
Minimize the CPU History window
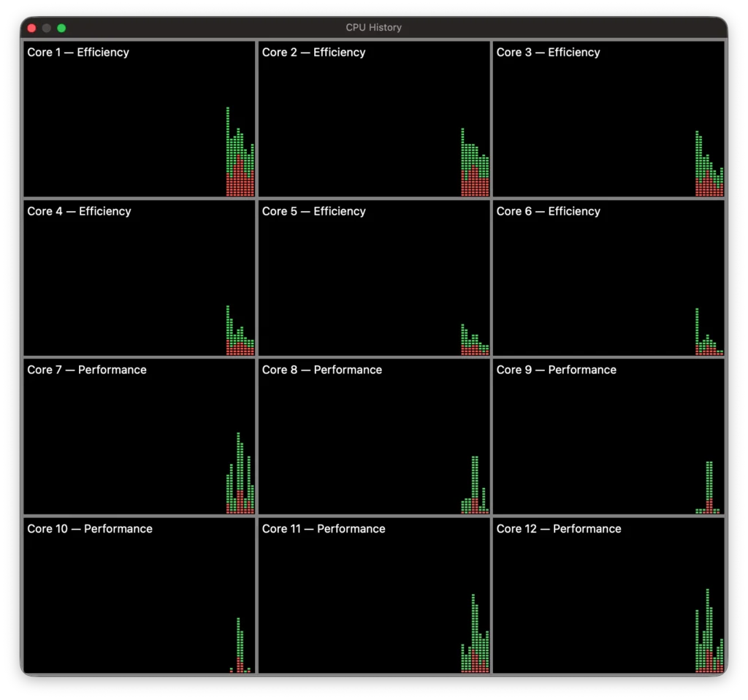[47, 28]
